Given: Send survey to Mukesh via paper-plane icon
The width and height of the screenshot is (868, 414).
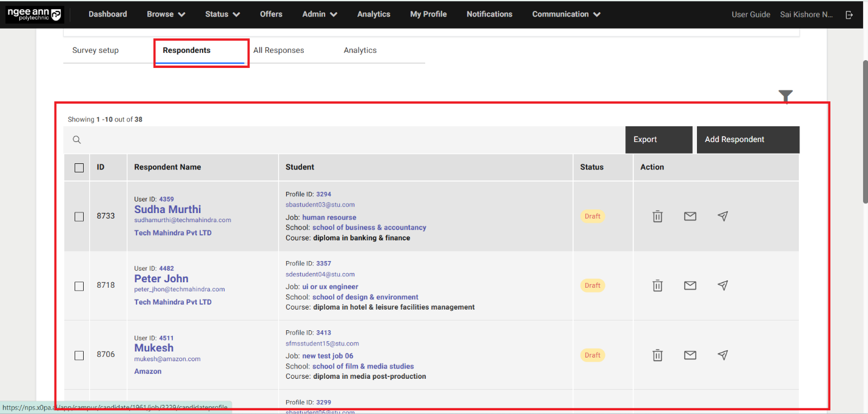Looking at the screenshot, I should click(722, 355).
